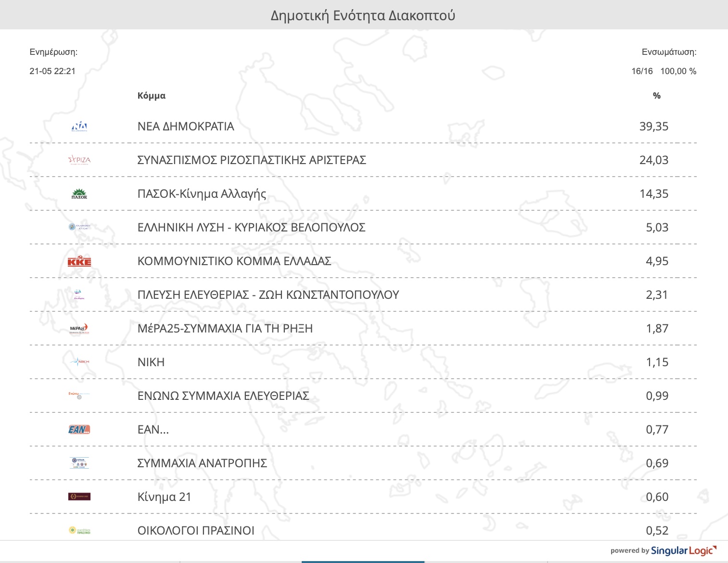
Task: Click the 4,95 percentage value
Action: pos(657,261)
